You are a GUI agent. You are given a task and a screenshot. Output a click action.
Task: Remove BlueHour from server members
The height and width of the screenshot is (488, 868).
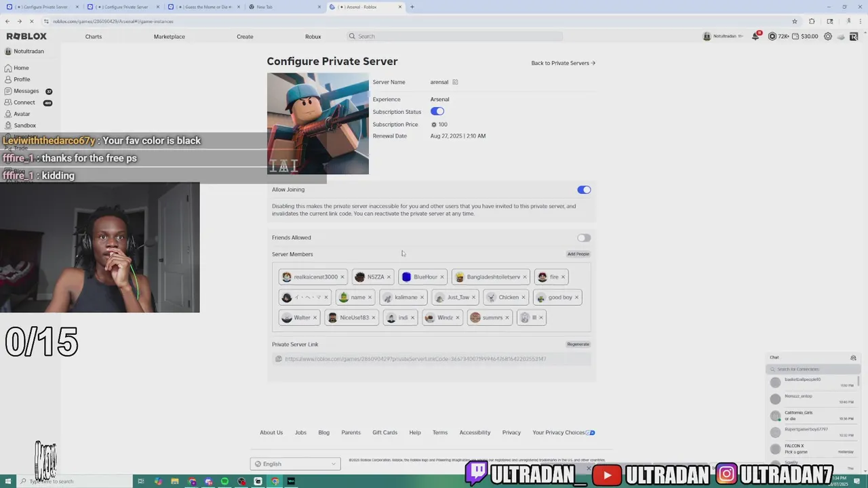pos(442,277)
